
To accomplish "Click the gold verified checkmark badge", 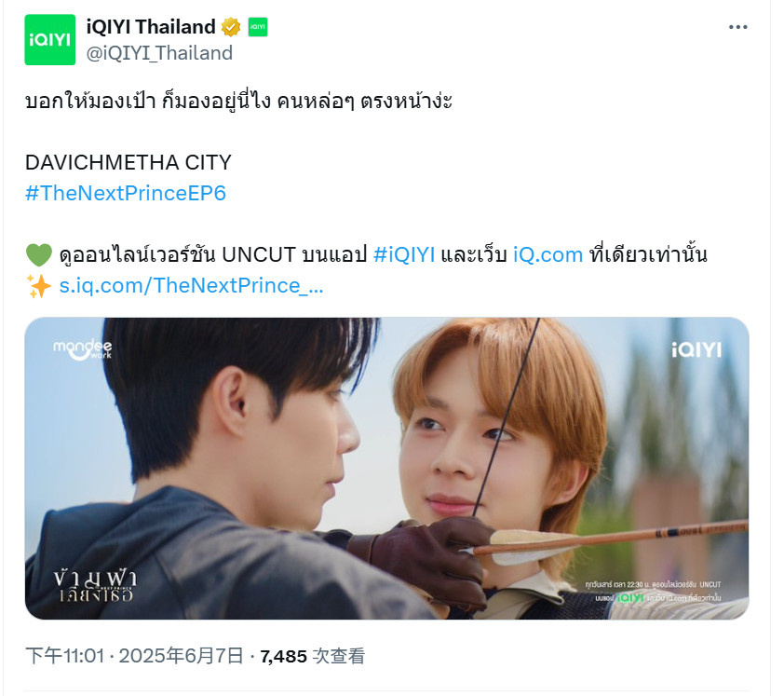I will (x=231, y=27).
